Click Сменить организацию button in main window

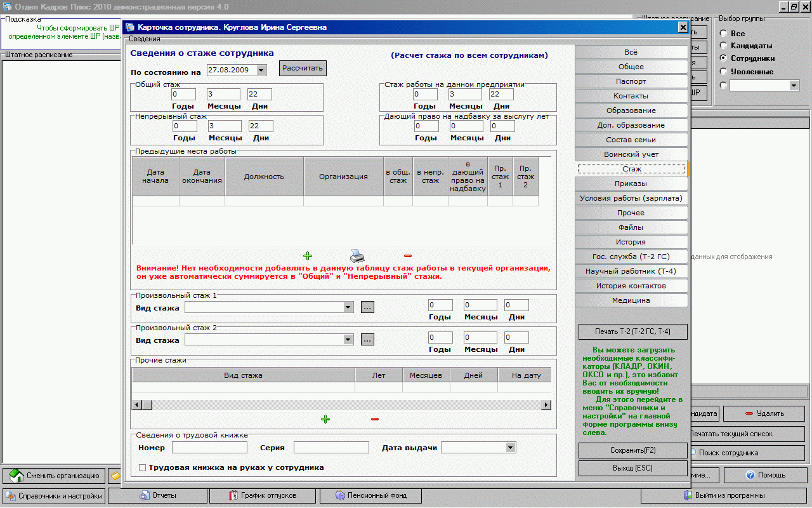[53, 475]
